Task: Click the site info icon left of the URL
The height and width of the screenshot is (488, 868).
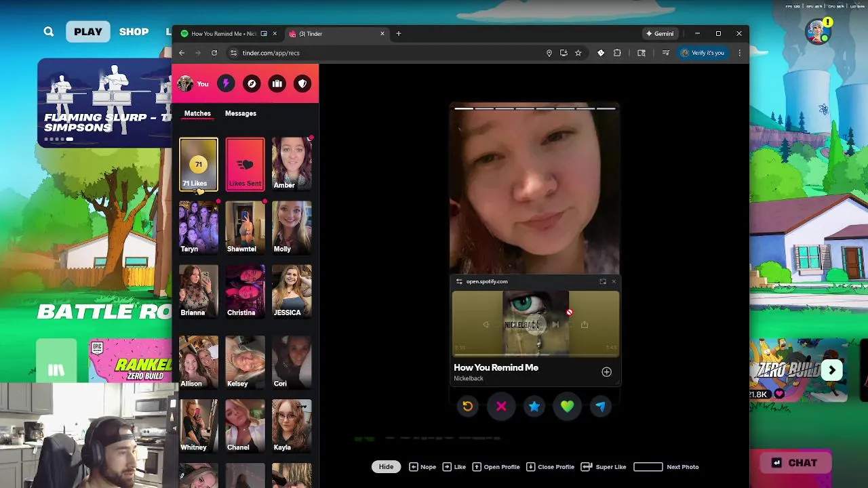Action: coord(234,53)
